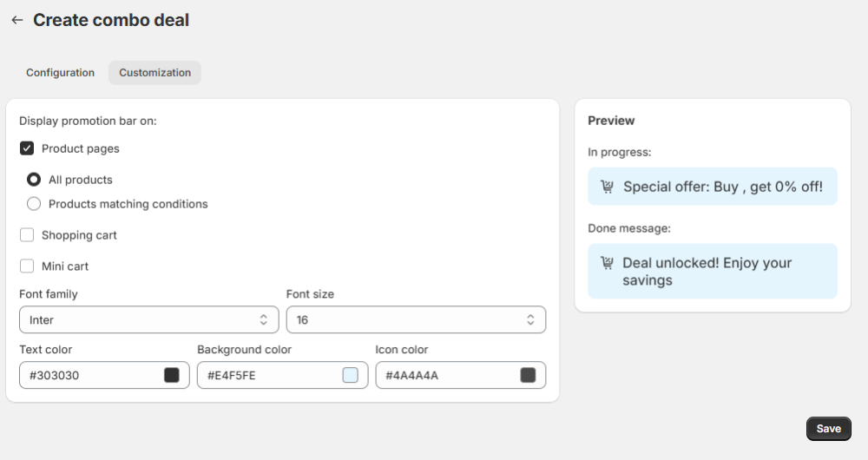Image resolution: width=868 pixels, height=460 pixels.
Task: Open the Font size dropdown showing 16
Action: [408, 320]
